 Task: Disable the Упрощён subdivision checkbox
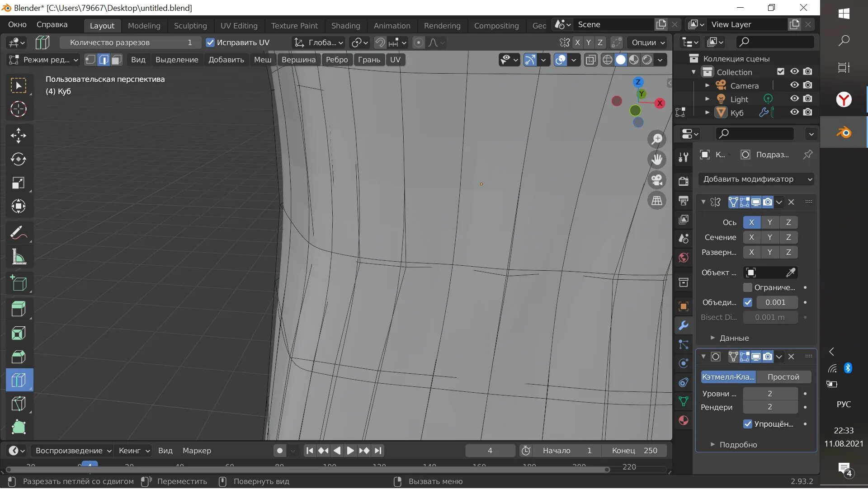click(748, 424)
